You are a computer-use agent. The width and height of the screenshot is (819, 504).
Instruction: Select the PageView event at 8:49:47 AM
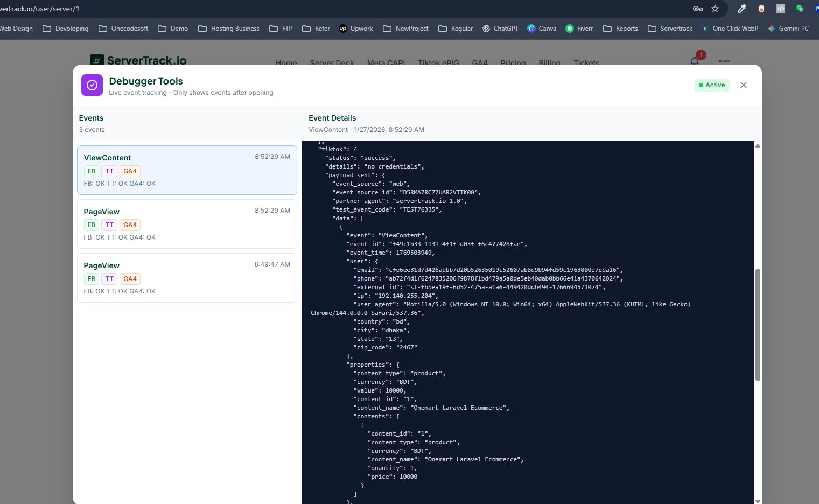[187, 278]
